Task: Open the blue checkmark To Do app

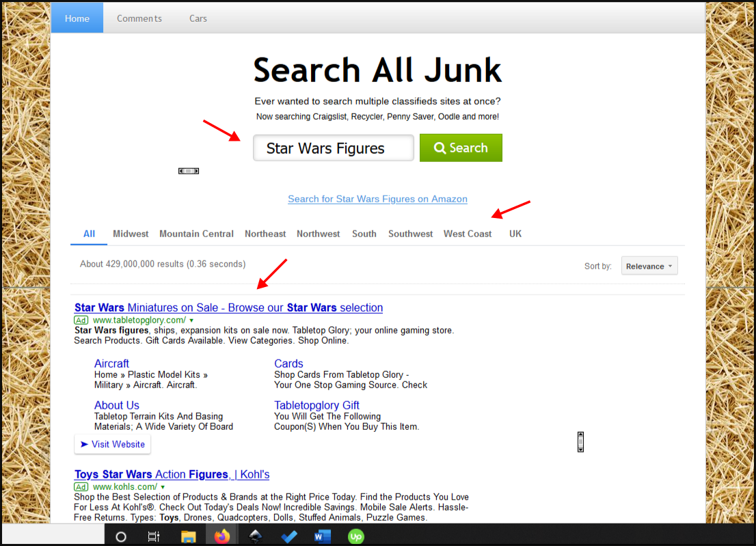Action: 289,536
